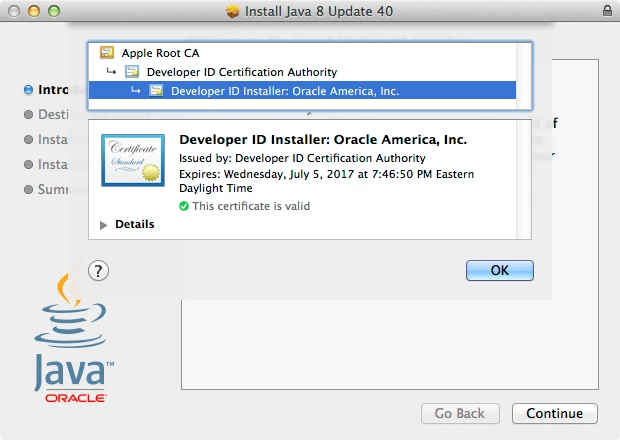Viewport: 620px width, 440px height.
Task: Click the Apple Root CA certificate icon
Action: coord(107,53)
